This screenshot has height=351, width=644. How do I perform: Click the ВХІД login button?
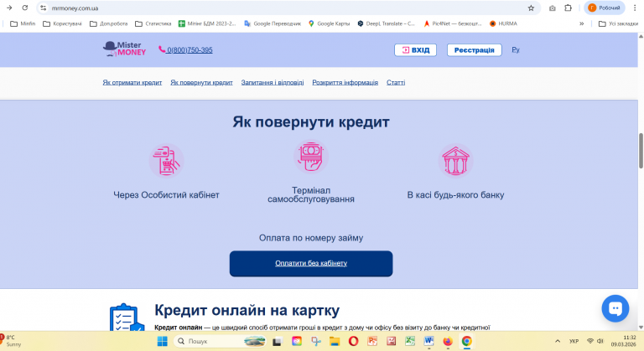click(415, 50)
